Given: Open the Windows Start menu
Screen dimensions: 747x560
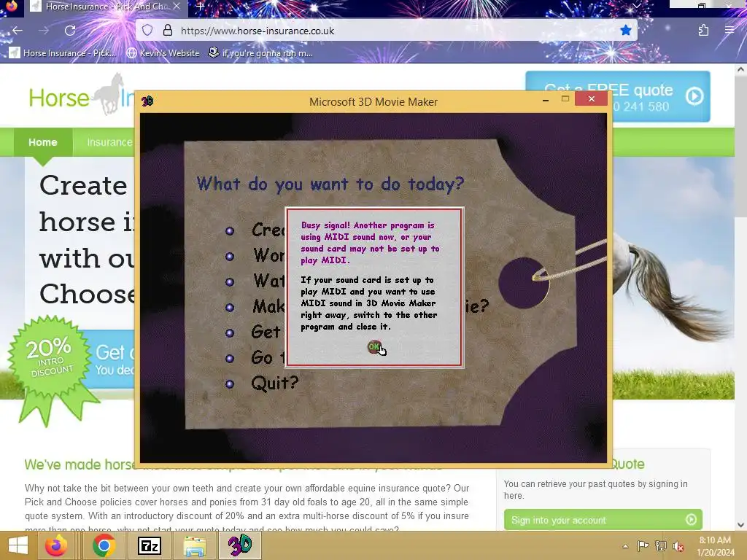Looking at the screenshot, I should (x=18, y=545).
